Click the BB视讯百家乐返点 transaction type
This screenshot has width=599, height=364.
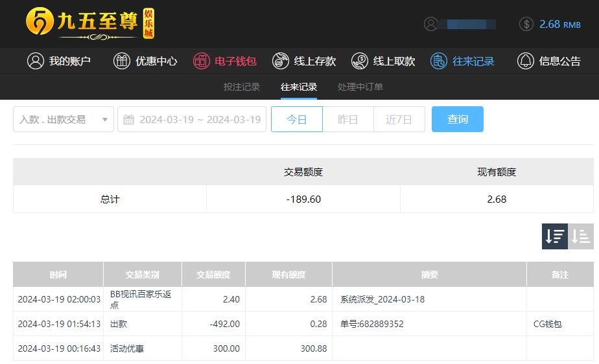(x=141, y=299)
